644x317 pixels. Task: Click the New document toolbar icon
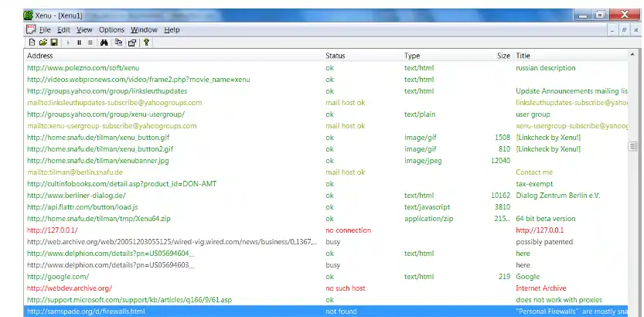[32, 43]
